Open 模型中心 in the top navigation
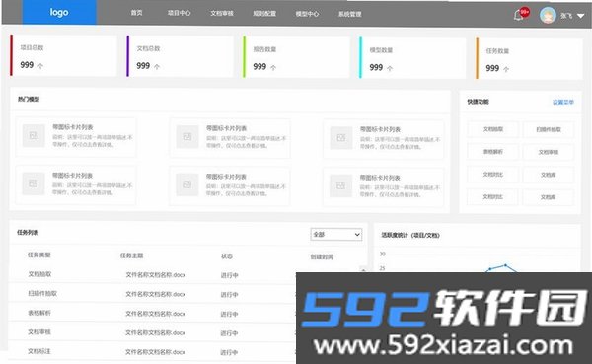Viewport: 592px width, 364px height. point(307,14)
